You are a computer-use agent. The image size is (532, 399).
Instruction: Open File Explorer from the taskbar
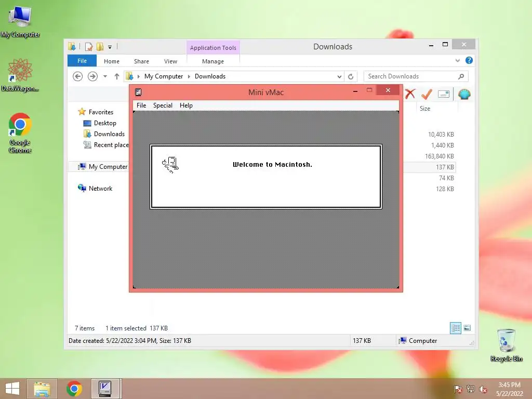tap(42, 389)
